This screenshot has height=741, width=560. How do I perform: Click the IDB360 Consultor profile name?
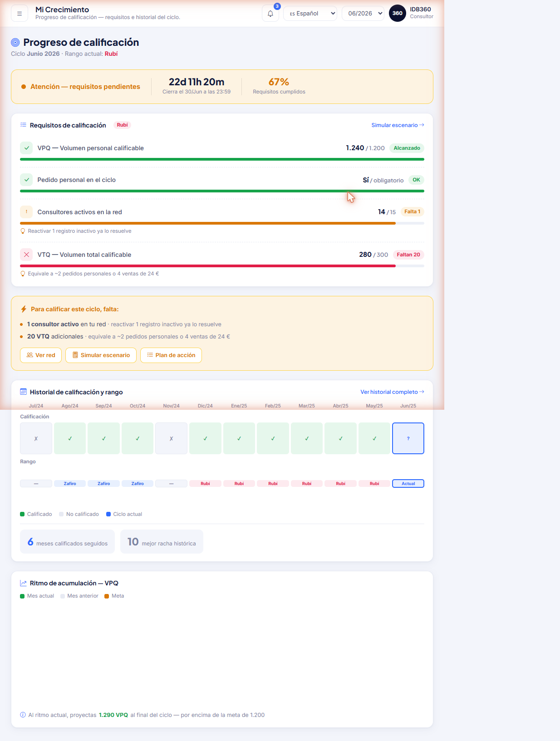tap(421, 13)
